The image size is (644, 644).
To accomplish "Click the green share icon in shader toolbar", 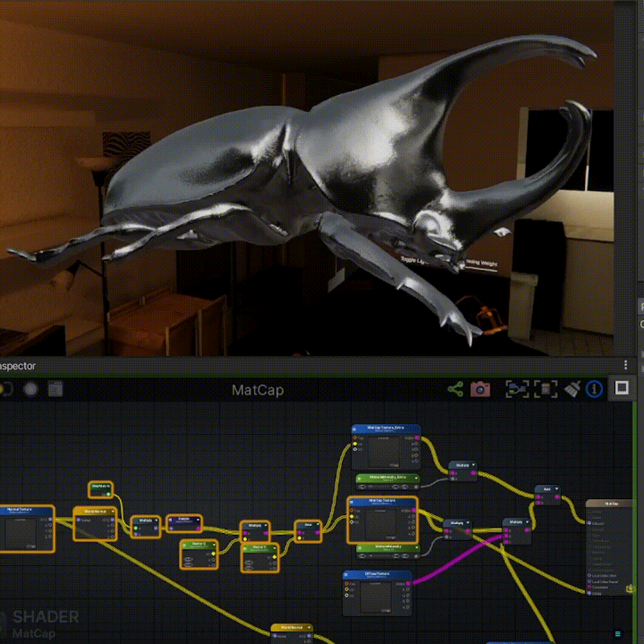I will 456,389.
